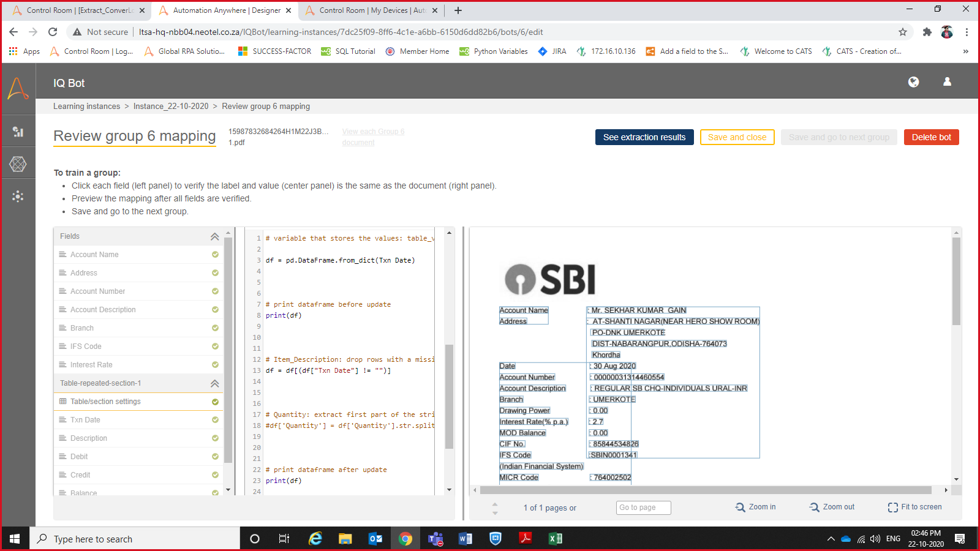Image resolution: width=980 pixels, height=551 pixels.
Task: Open the Python Variables bookmark
Action: pyautogui.click(x=494, y=51)
